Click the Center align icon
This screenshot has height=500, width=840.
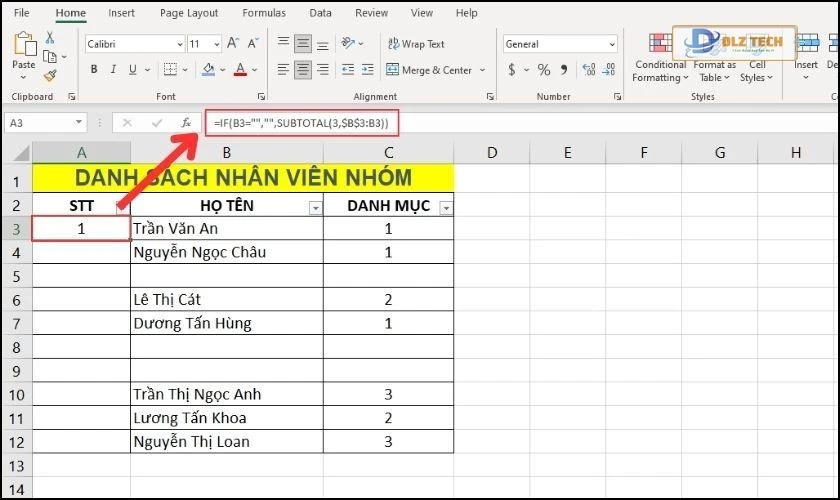click(x=304, y=70)
